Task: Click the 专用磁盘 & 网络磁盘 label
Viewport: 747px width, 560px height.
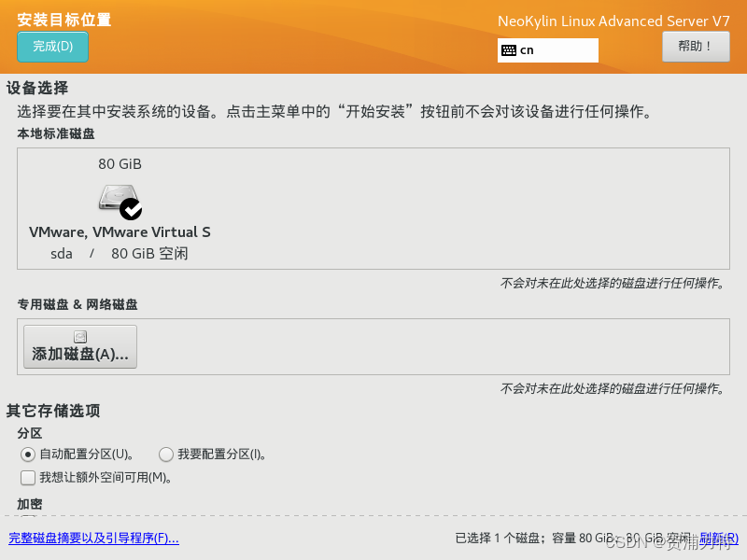Action: [78, 305]
